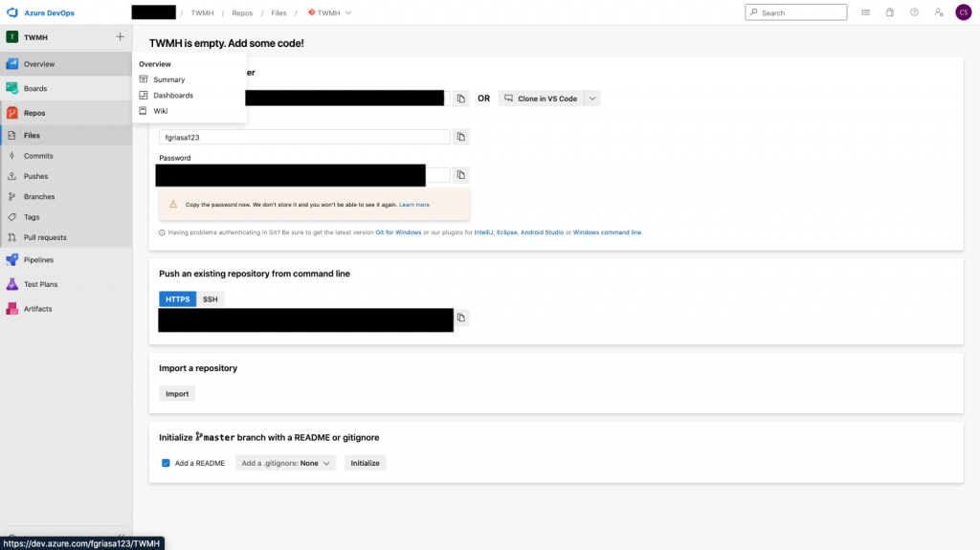Open Git for Windows link

click(x=398, y=232)
